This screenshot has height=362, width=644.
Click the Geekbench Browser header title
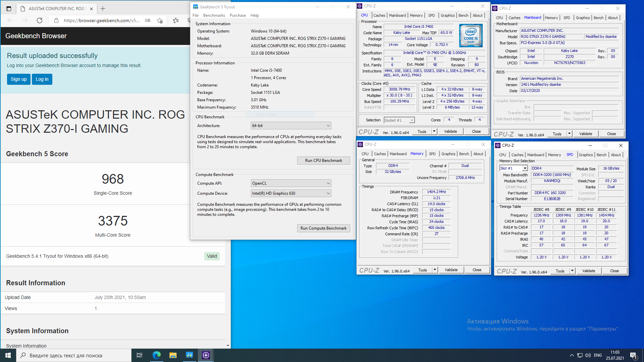coord(36,36)
